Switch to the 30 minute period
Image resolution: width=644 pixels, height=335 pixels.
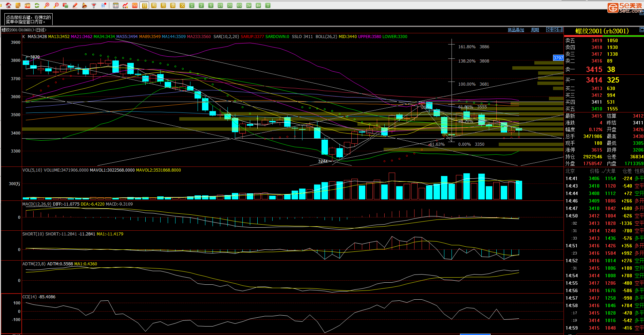tap(230, 5)
